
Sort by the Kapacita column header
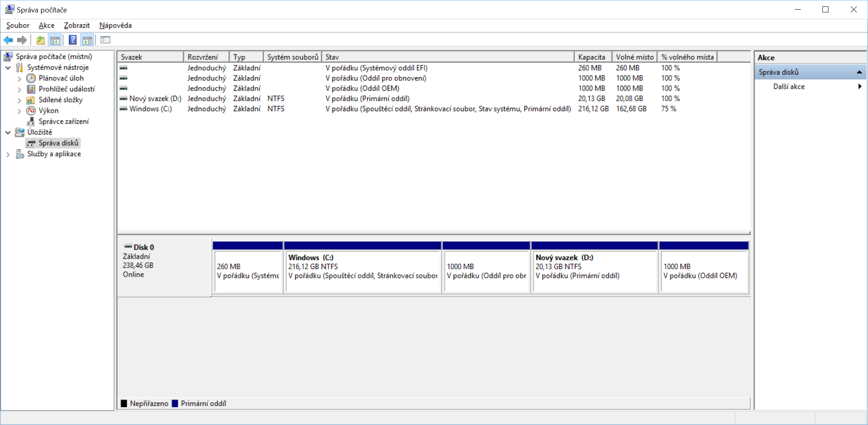tap(593, 57)
